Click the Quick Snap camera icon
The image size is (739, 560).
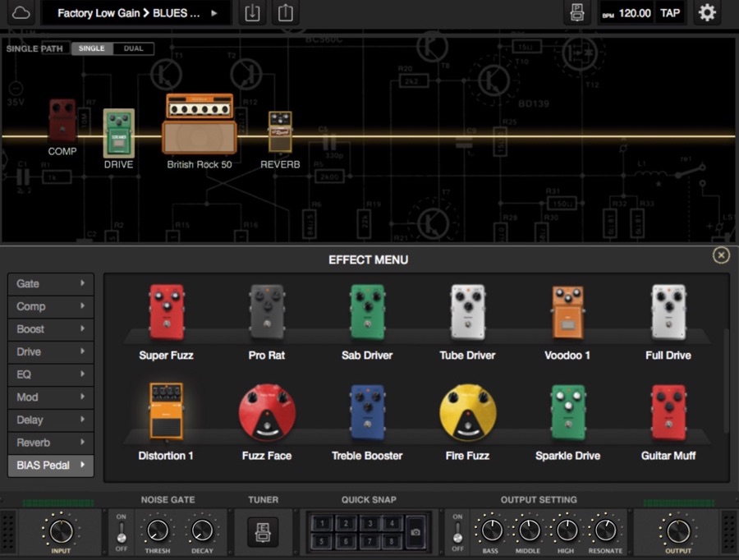pyautogui.click(x=415, y=532)
